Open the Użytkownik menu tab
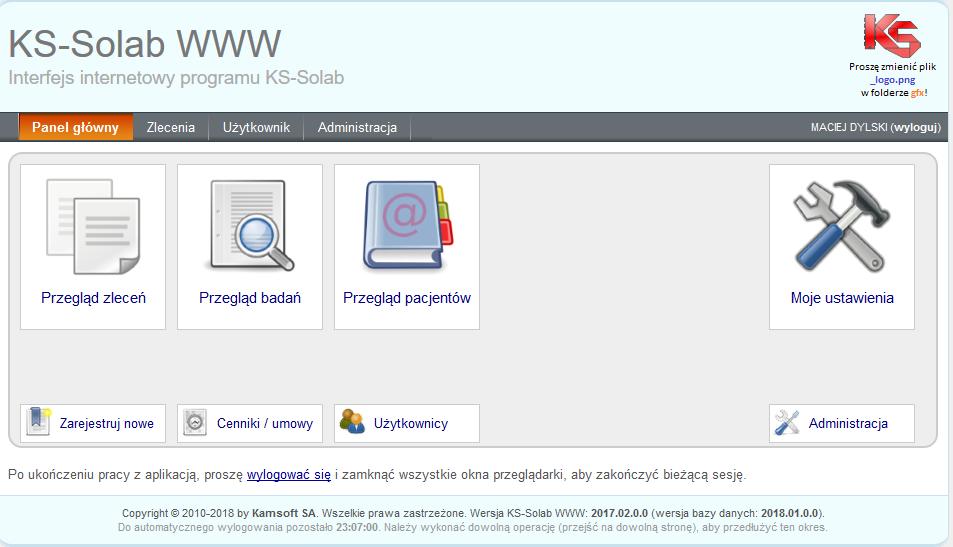The image size is (953, 547). coord(256,127)
